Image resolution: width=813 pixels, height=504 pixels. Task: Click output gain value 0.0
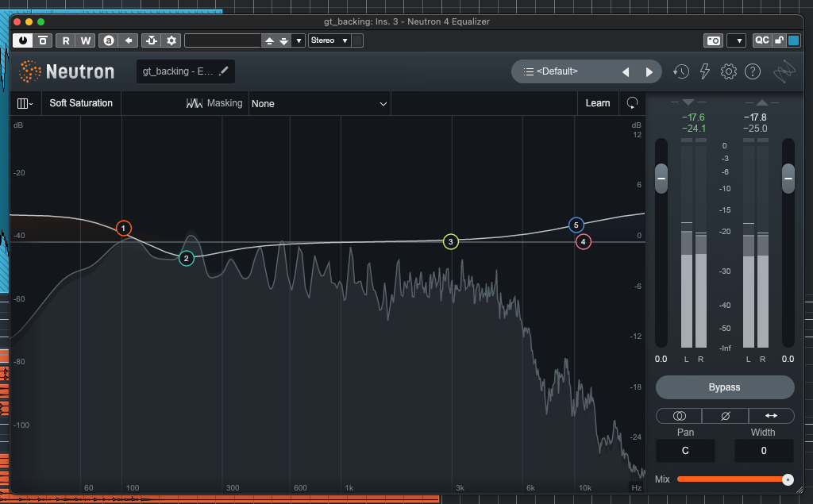click(788, 359)
